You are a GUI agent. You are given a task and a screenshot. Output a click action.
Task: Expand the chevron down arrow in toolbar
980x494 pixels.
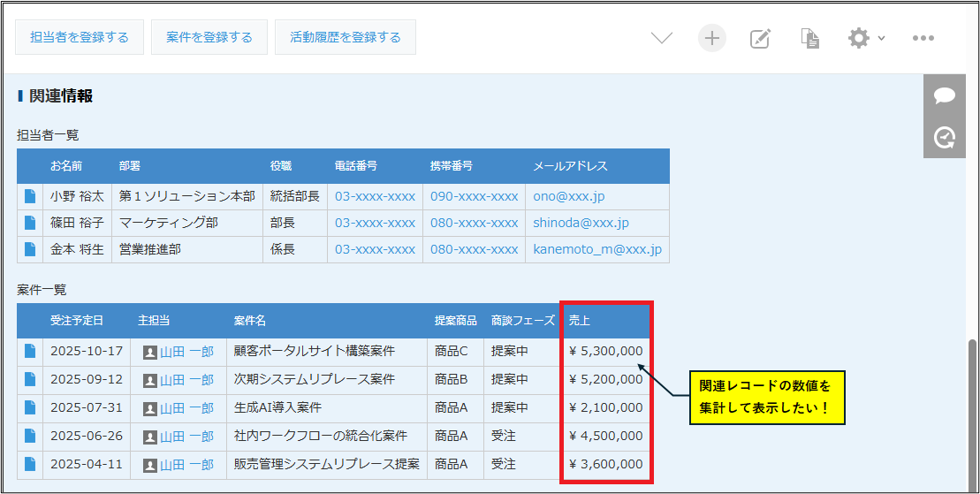[662, 38]
